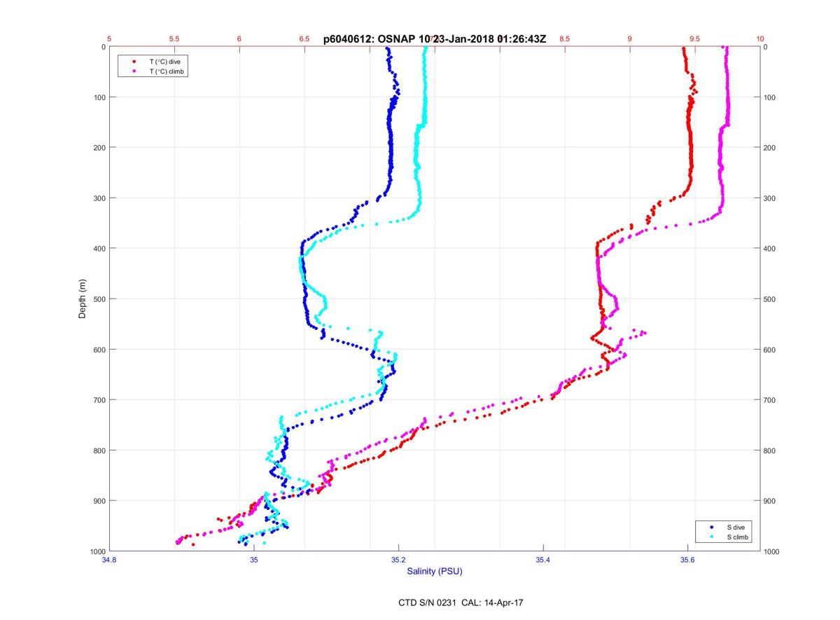Click the 400 tick on left depth axis
This screenshot has width=840, height=620.
click(99, 249)
